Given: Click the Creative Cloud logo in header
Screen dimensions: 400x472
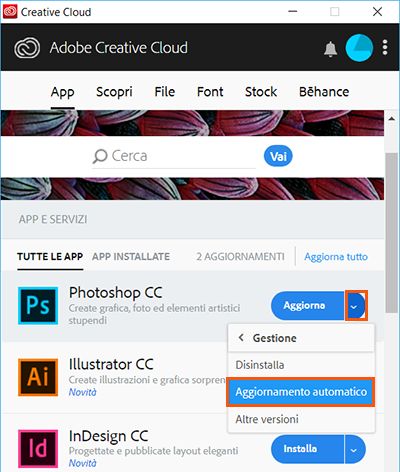Looking at the screenshot, I should point(27,48).
